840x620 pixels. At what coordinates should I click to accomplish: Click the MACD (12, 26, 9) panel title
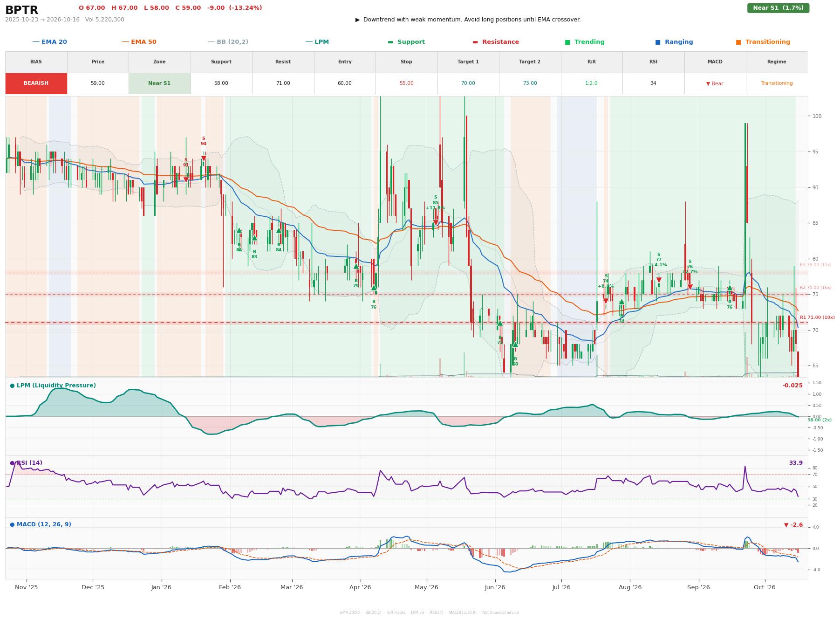click(44, 524)
